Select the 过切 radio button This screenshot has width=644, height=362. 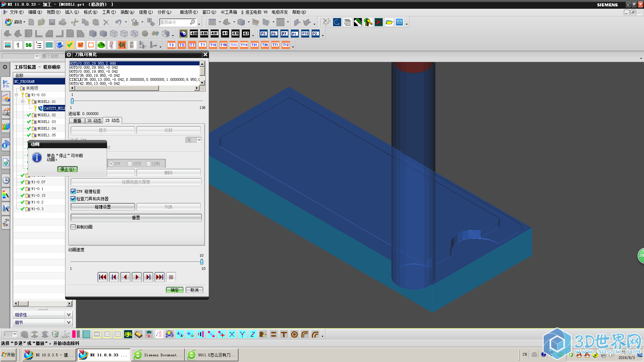[x=130, y=164]
